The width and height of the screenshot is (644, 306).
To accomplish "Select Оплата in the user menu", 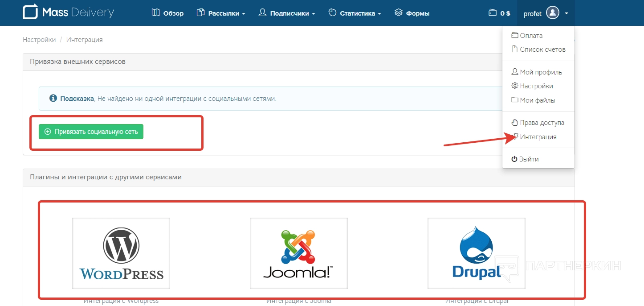I will [x=531, y=36].
